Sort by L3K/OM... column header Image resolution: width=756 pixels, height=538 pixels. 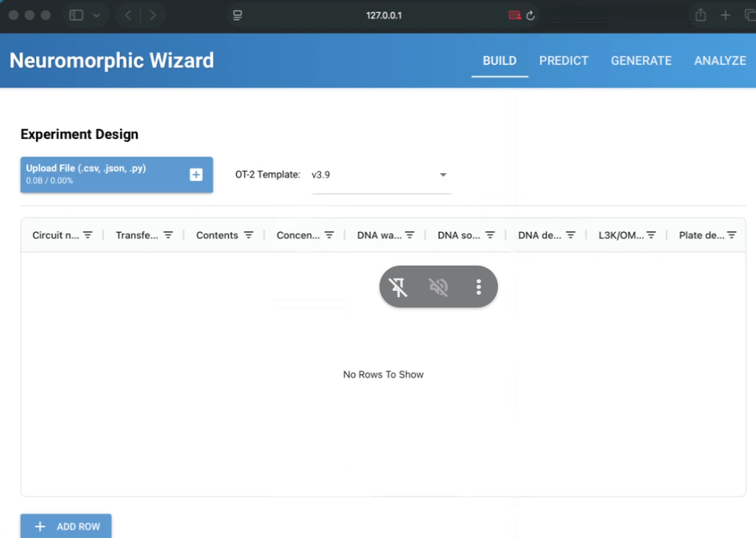point(621,235)
